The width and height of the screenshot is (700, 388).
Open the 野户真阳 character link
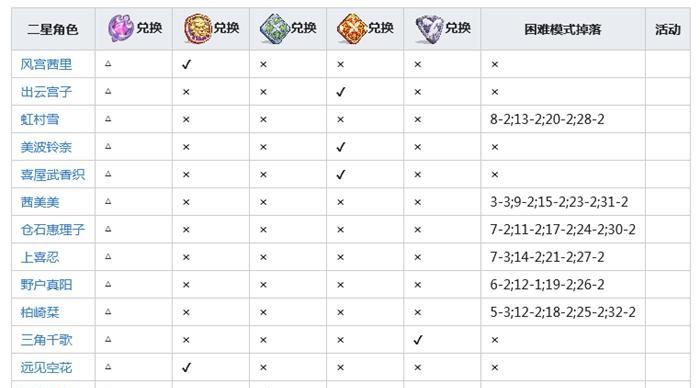(x=46, y=285)
